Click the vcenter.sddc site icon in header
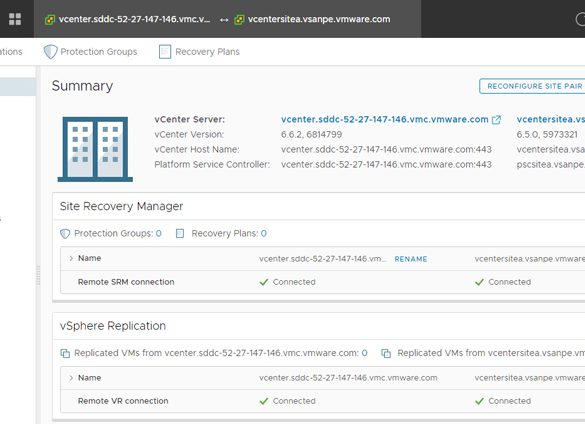Image resolution: width=585 pixels, height=424 pixels. tap(50, 19)
